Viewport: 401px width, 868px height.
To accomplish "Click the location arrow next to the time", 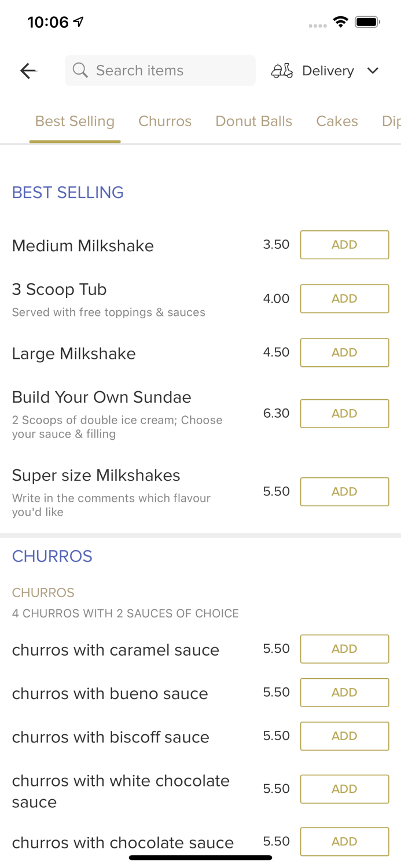I will click(x=77, y=21).
